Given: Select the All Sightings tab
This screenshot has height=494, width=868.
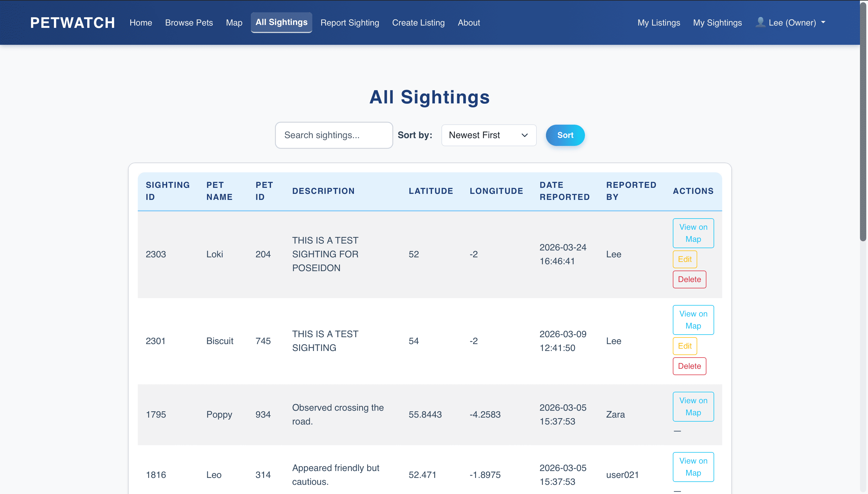Looking at the screenshot, I should [281, 22].
